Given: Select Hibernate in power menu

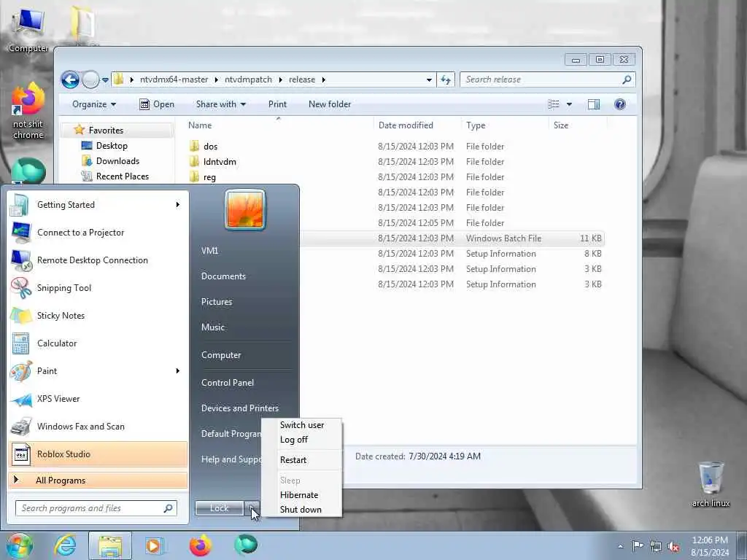Looking at the screenshot, I should (x=302, y=495).
